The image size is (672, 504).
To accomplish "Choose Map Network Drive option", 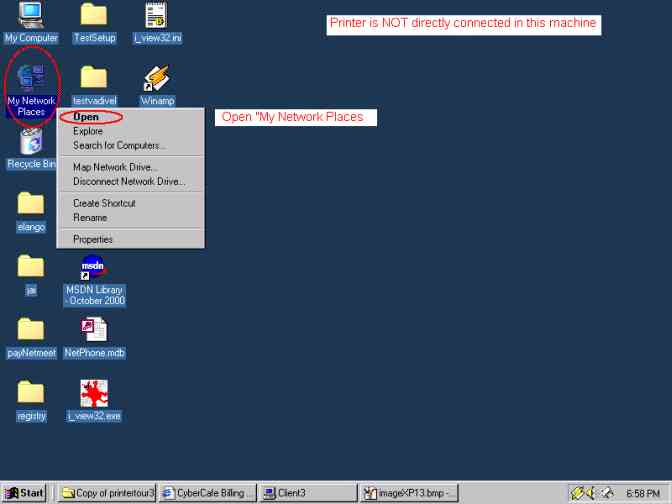I will 115,167.
